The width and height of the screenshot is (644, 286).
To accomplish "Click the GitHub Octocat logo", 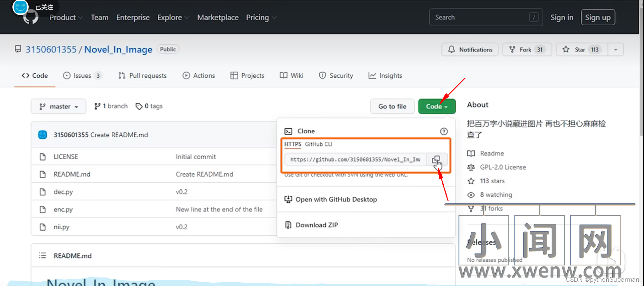I will pyautogui.click(x=31, y=17).
